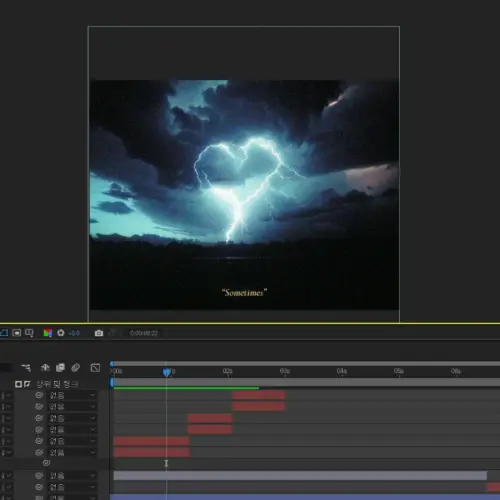Enable frame blending for the composition
The width and height of the screenshot is (500, 500).
[60, 367]
